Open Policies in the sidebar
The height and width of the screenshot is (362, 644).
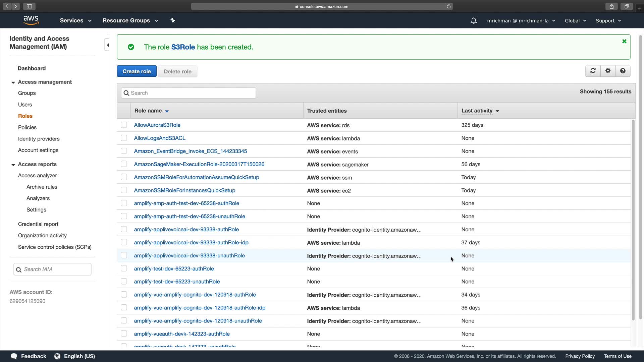pos(27,127)
